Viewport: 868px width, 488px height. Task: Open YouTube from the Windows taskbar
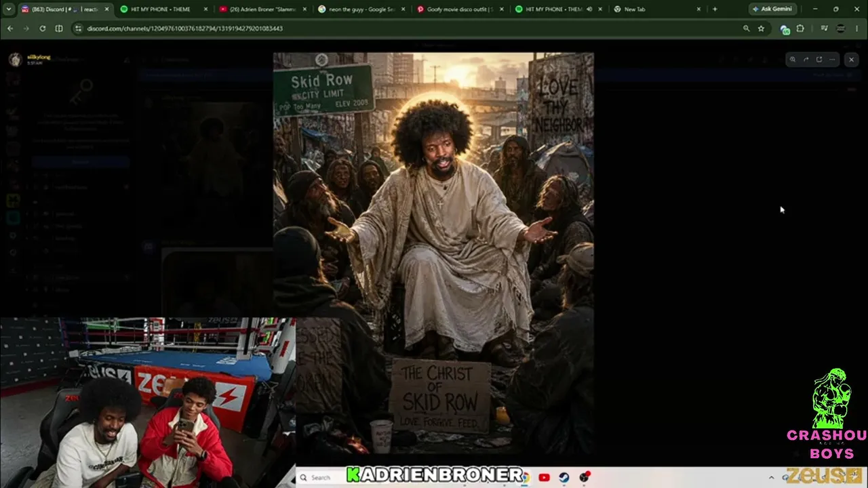point(544,477)
